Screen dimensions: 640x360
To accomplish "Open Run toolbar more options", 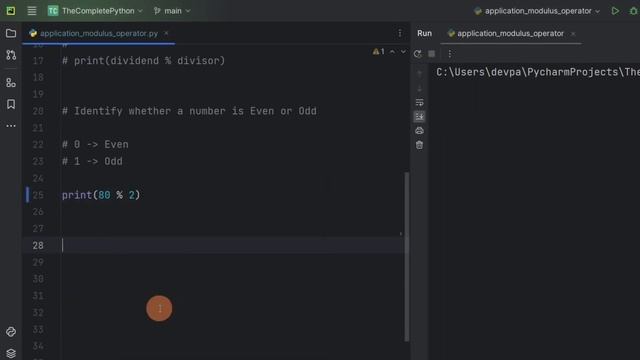I will [x=450, y=54].
